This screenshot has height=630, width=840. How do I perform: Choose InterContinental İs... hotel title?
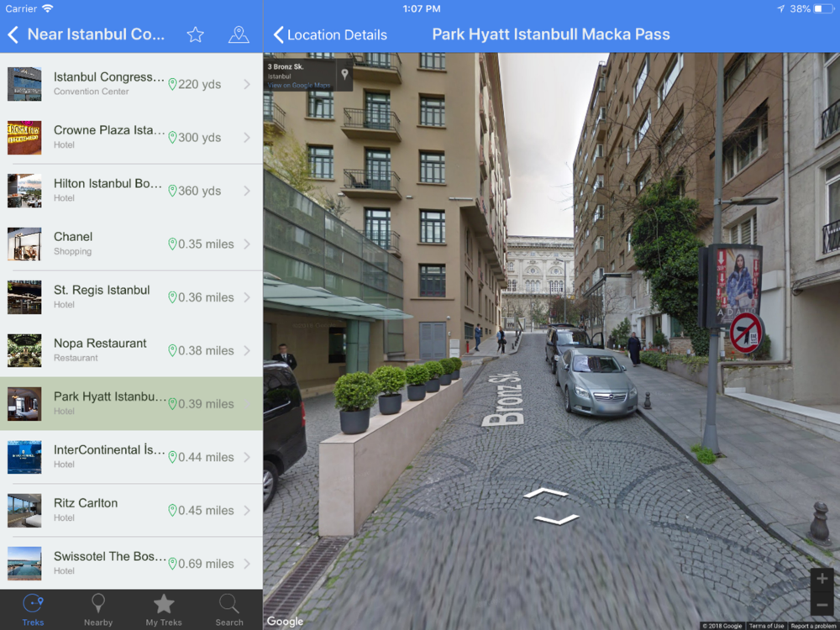tap(109, 450)
